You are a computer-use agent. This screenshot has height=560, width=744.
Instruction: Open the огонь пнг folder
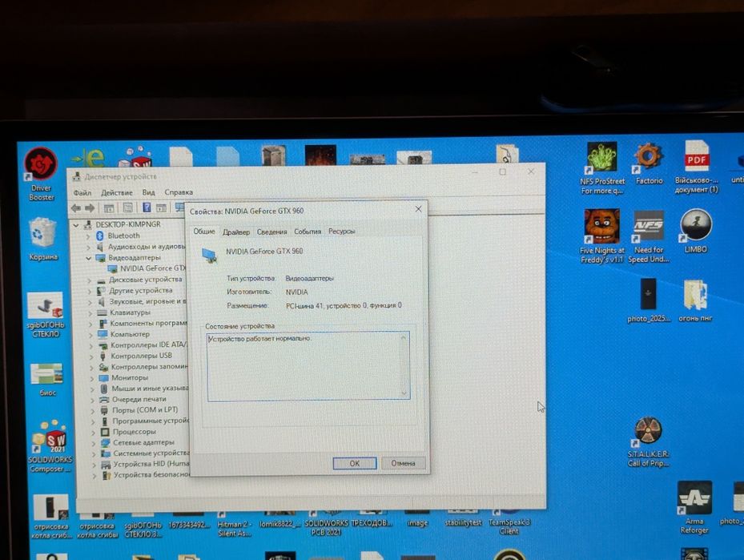[695, 300]
